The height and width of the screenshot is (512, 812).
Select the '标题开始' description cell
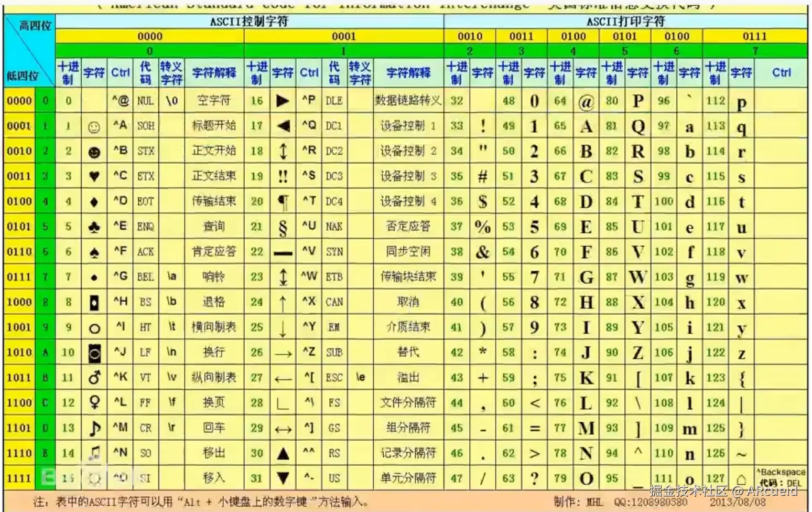tap(214, 125)
